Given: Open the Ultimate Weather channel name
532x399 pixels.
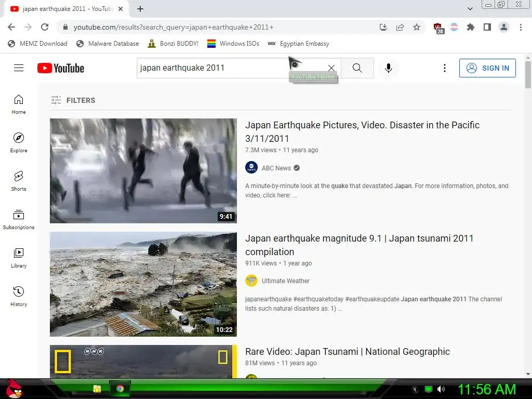Looking at the screenshot, I should point(285,281).
